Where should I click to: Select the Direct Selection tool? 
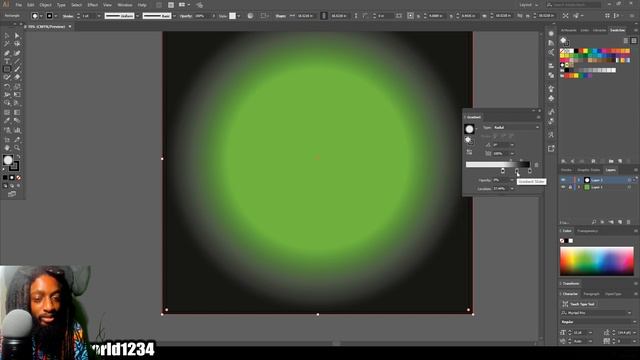[17, 36]
